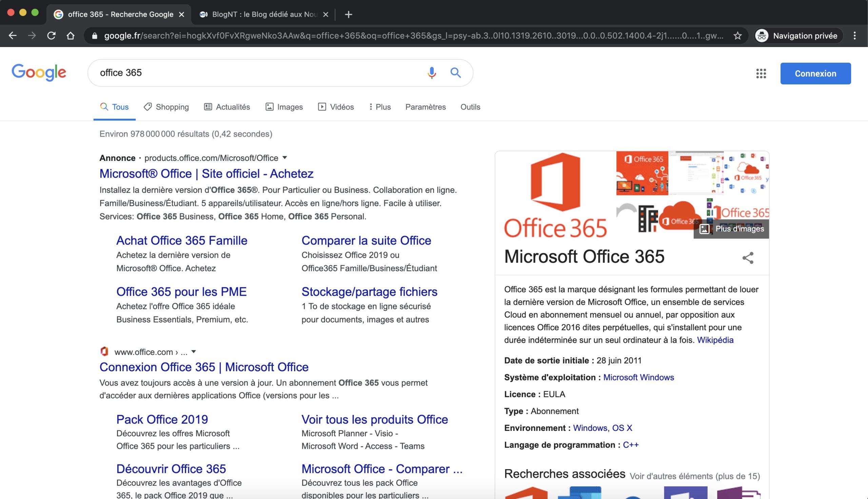Click Plus d'images thumbnail overlay

click(x=731, y=229)
